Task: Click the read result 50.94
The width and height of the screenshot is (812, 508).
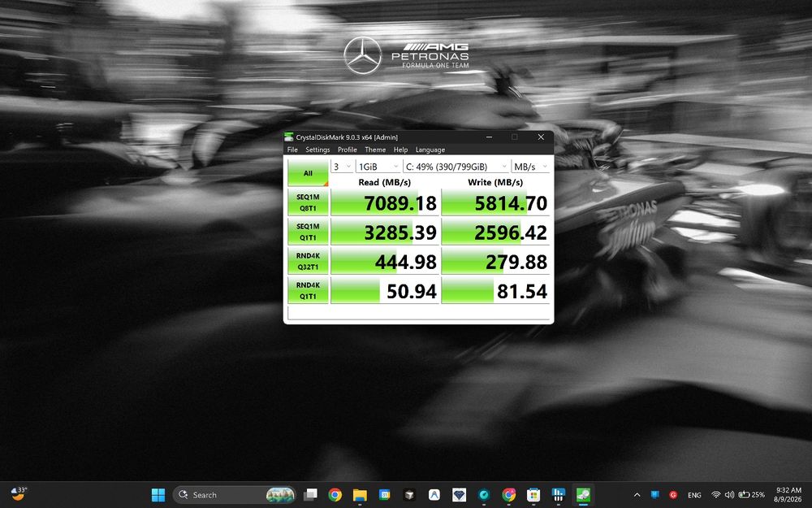Action: click(385, 291)
